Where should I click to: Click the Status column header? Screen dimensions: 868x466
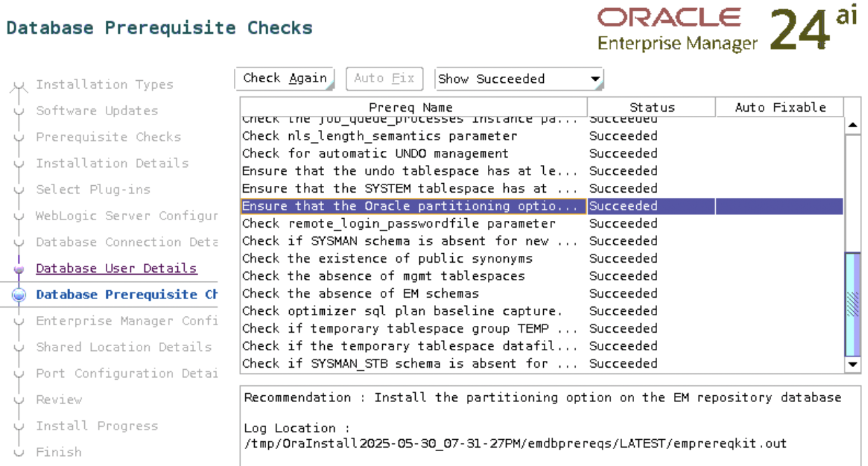click(x=651, y=107)
